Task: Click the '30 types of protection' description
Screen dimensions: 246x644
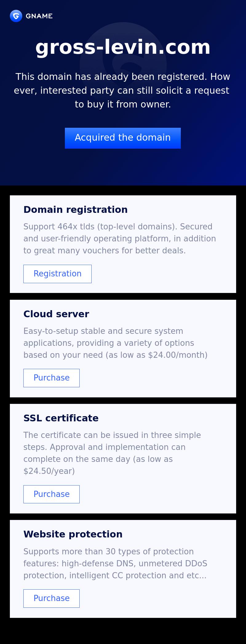Action: [115, 563]
